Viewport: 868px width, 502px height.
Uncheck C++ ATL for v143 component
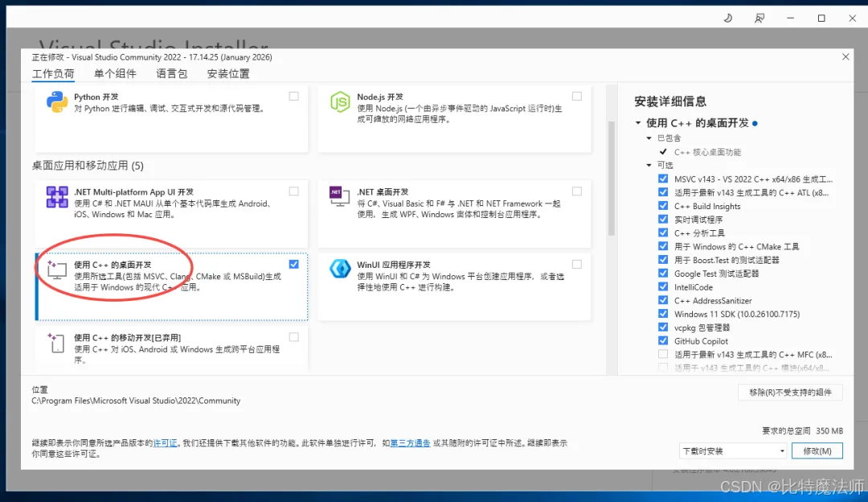(662, 192)
